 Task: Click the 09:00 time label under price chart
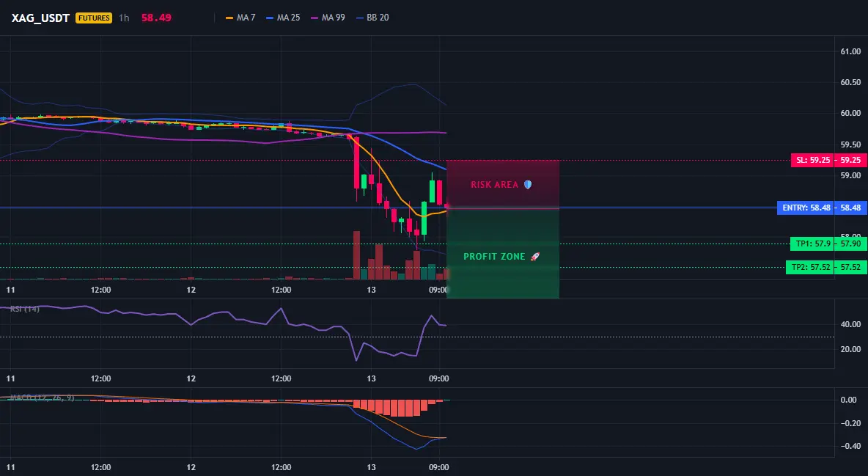point(438,290)
